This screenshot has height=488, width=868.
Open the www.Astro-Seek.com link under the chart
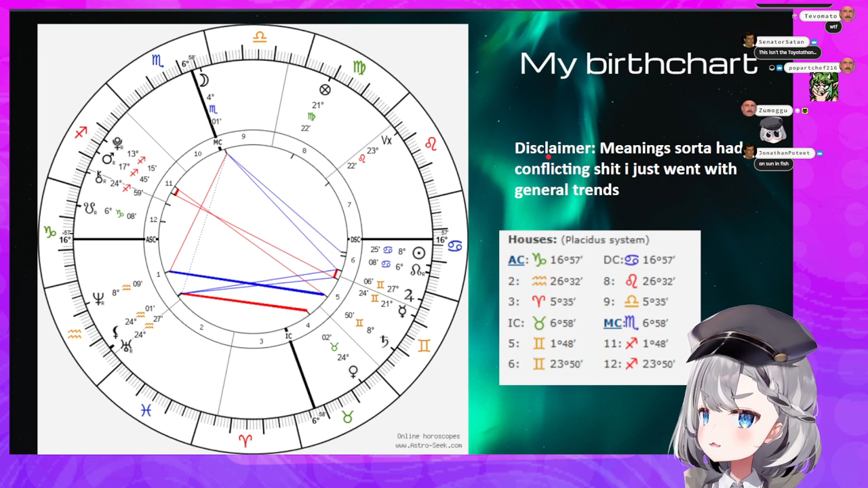(429, 445)
